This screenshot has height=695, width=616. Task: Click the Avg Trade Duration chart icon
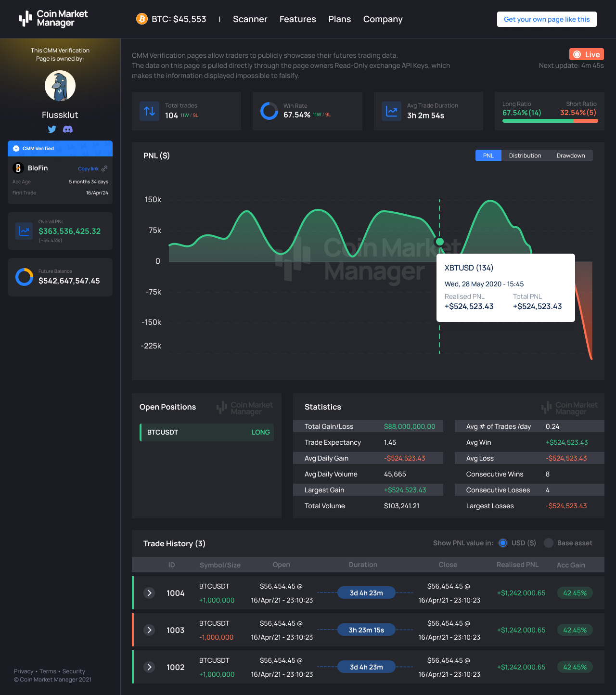click(x=391, y=111)
